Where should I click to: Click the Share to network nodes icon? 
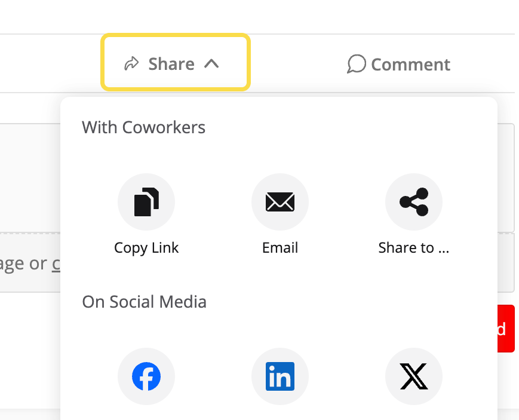coord(414,202)
